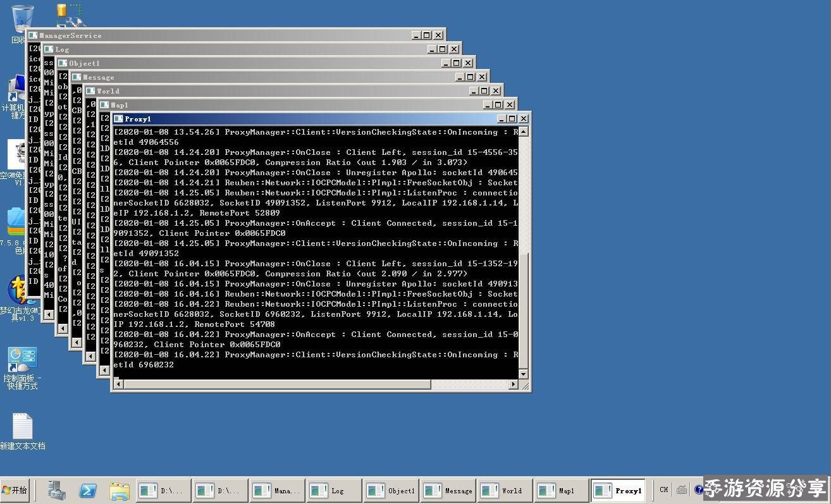This screenshot has height=504, width=831.
Task: Open the new text document file
Action: tap(22, 427)
